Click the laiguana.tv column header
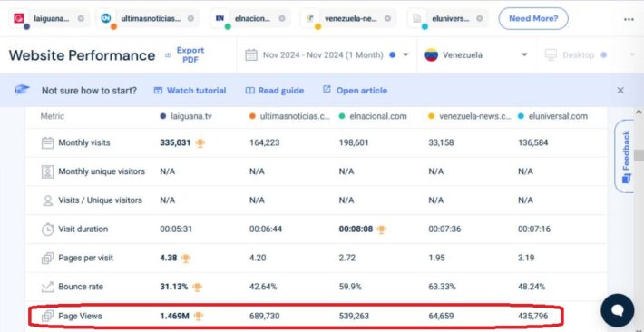 click(186, 116)
